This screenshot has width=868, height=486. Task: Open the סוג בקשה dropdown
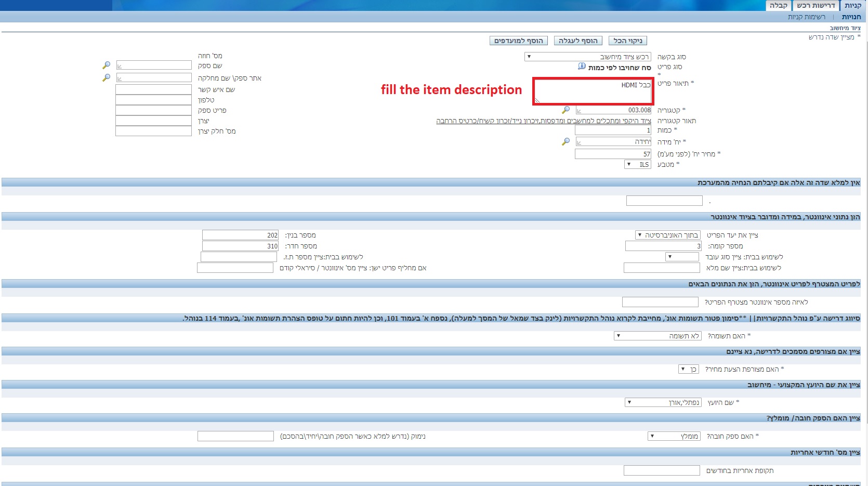[x=587, y=57]
